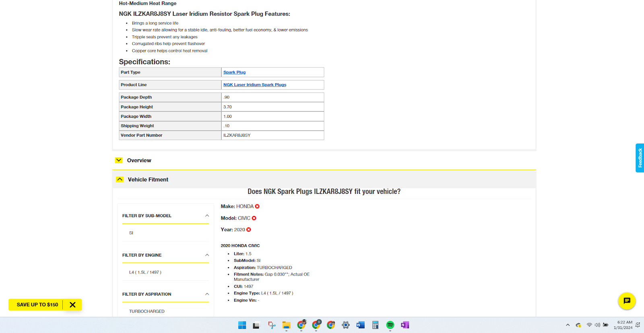Open the Chrome icon with D profile badge
The width and height of the screenshot is (644, 333).
tap(316, 325)
